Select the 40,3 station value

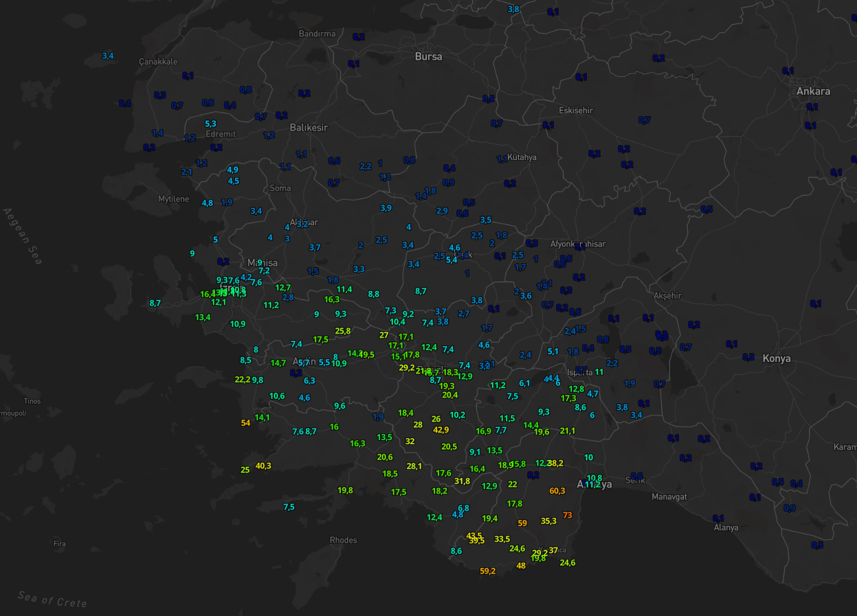pos(263,466)
